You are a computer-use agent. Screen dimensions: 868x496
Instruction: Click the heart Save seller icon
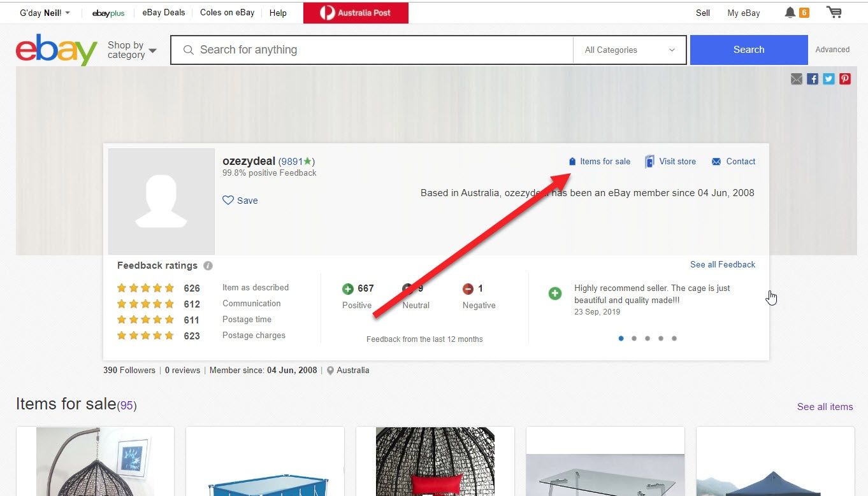click(x=228, y=200)
